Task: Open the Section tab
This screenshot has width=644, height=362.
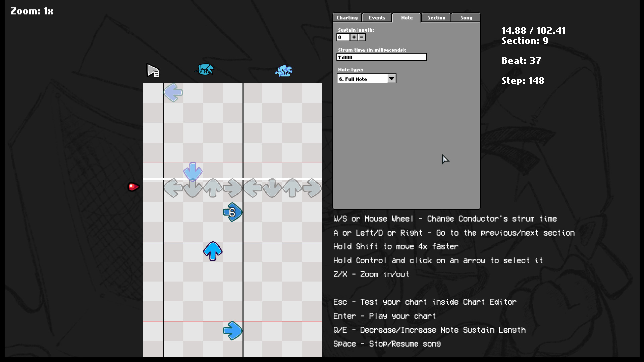Action: [x=436, y=17]
